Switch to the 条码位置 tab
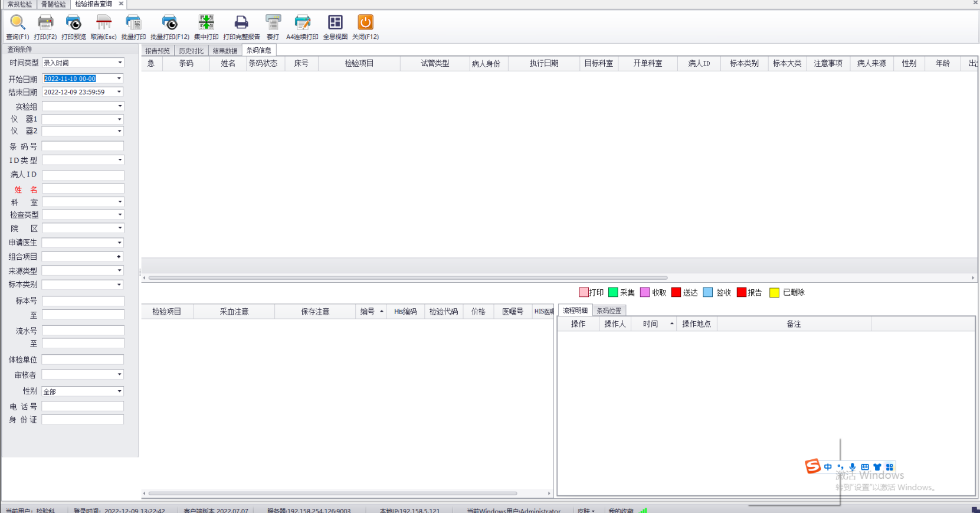 [609, 311]
